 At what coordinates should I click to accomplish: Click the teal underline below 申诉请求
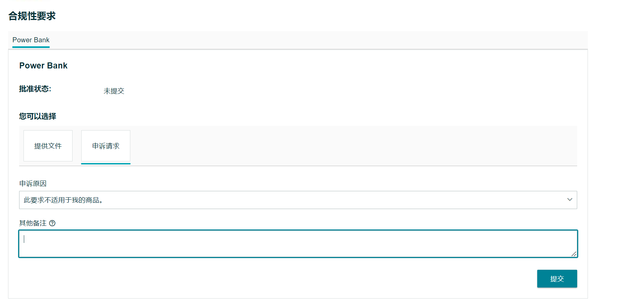click(x=106, y=163)
